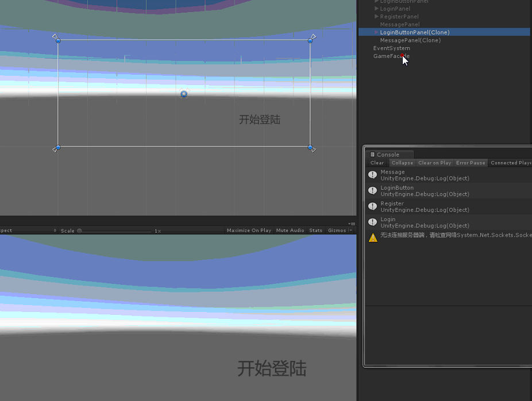Select the Login log entry
This screenshot has height=401, width=532.
click(x=449, y=222)
